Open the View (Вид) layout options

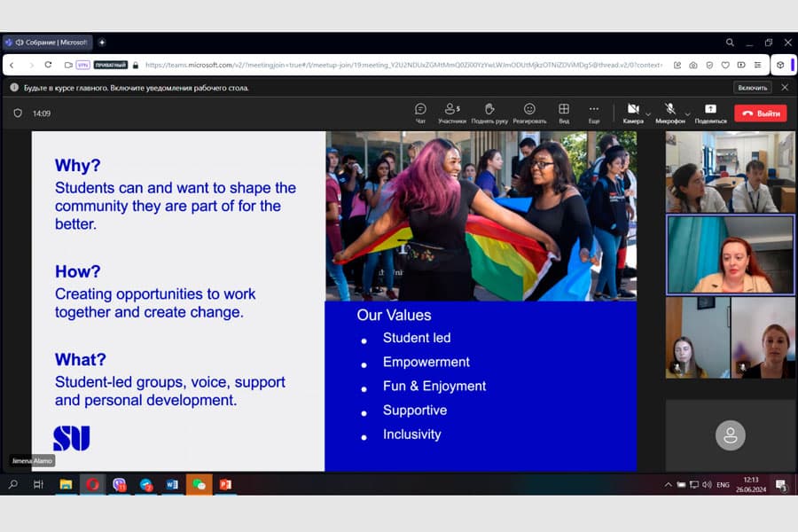[564, 112]
